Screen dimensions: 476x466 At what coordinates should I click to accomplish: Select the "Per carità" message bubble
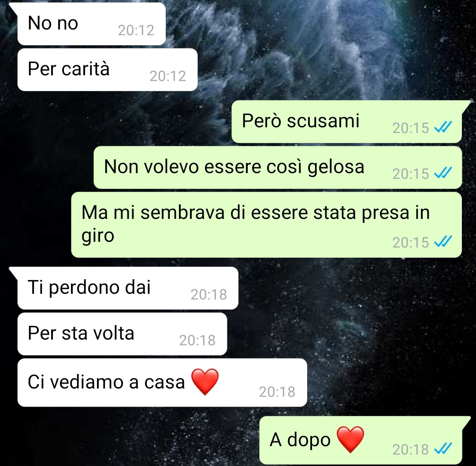click(x=108, y=70)
